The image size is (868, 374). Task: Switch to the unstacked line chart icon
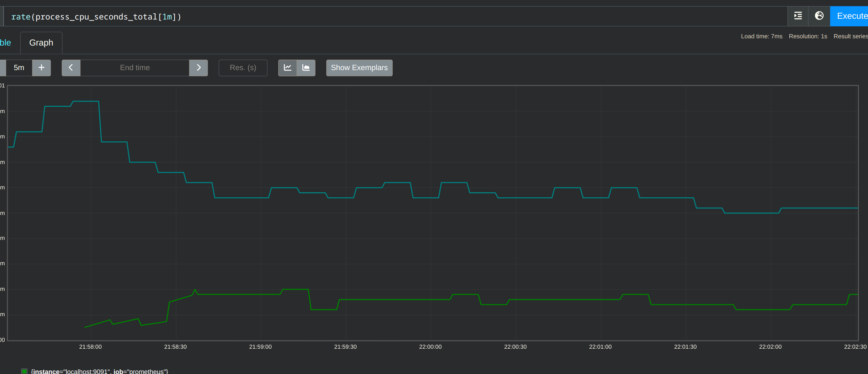point(287,68)
